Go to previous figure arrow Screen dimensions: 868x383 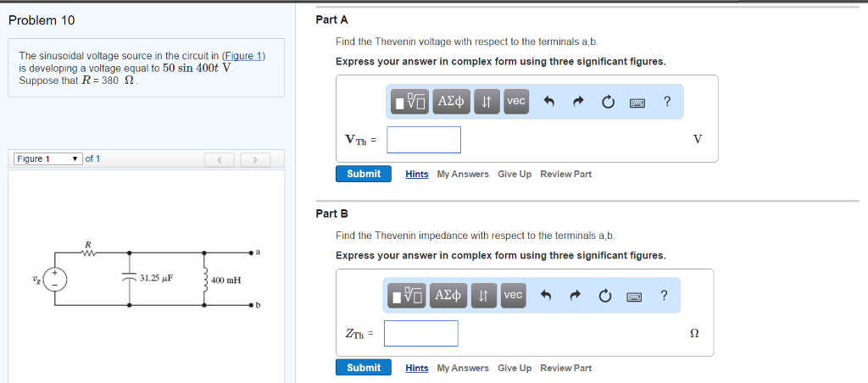pos(220,160)
